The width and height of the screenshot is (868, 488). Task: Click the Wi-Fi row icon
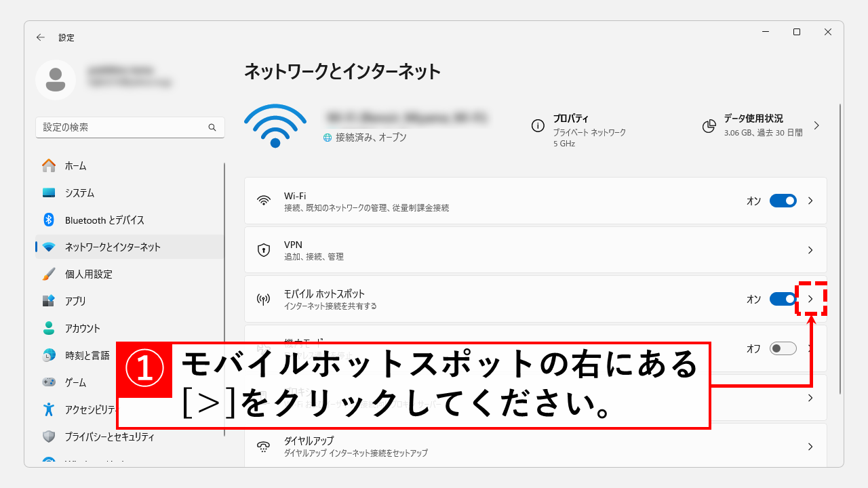(264, 201)
